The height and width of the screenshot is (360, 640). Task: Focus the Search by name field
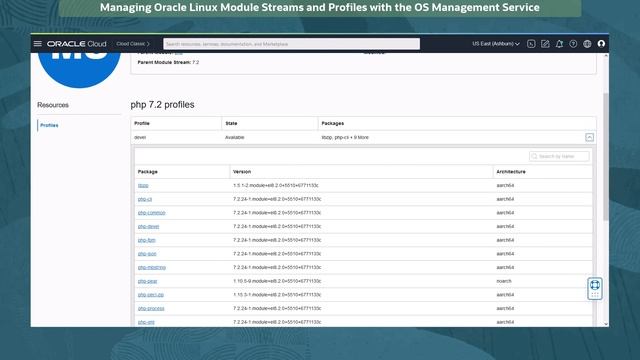(x=559, y=156)
